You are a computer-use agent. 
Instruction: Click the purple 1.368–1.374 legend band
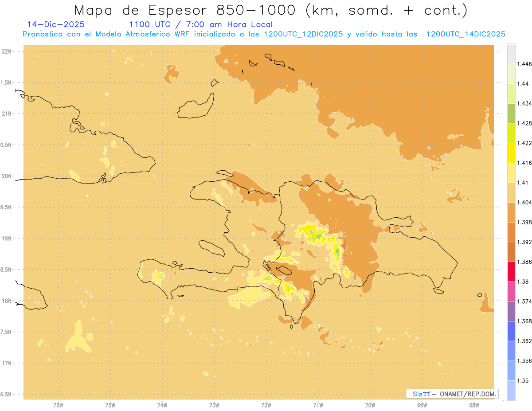click(x=511, y=311)
